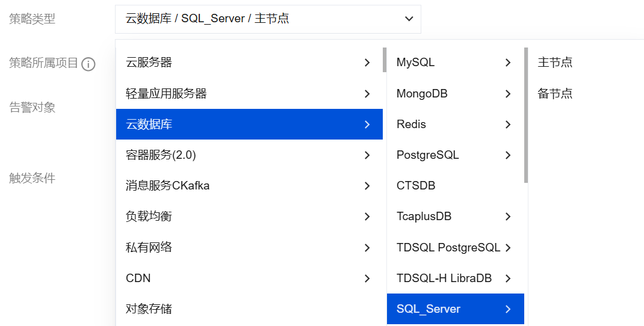This screenshot has height=326, width=644.
Task: Choose CTSDB database type
Action: [456, 186]
